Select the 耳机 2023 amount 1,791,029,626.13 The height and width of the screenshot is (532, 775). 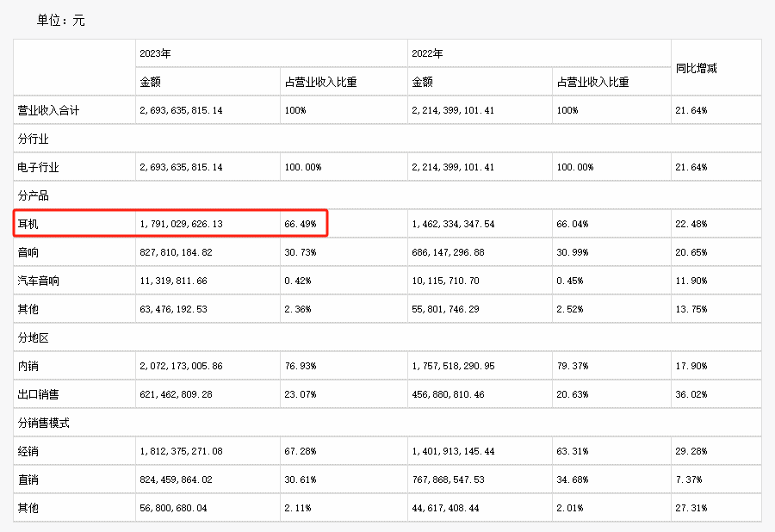[181, 224]
